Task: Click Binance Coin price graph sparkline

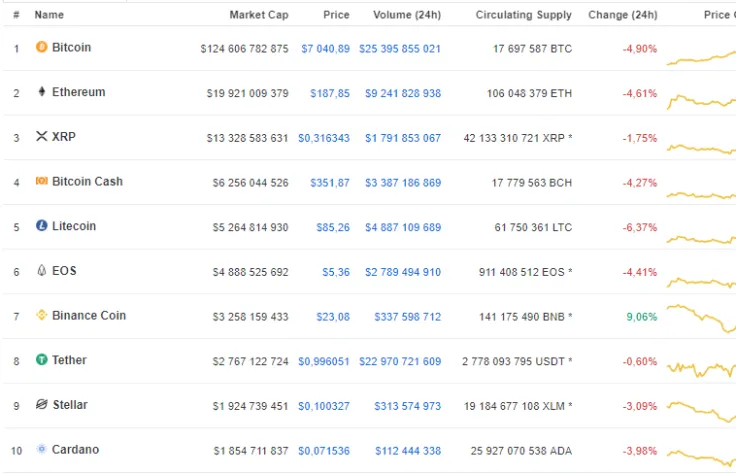Action: coord(701,318)
